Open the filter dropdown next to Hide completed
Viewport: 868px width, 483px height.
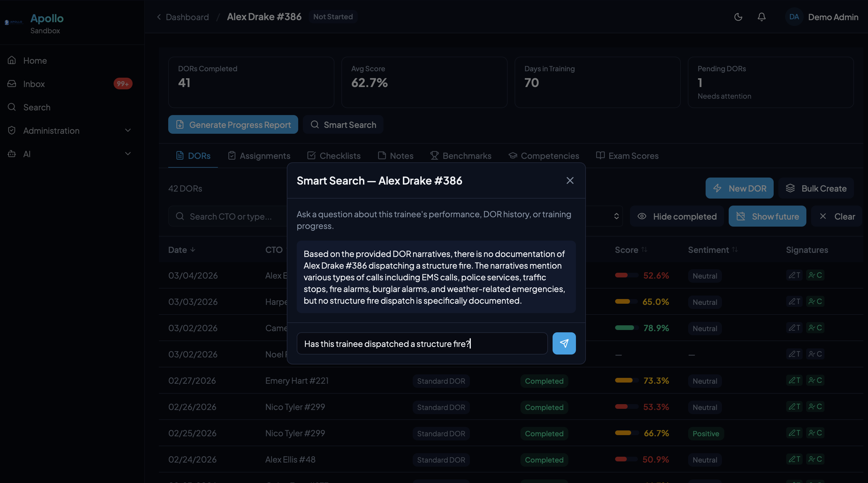[x=616, y=216]
